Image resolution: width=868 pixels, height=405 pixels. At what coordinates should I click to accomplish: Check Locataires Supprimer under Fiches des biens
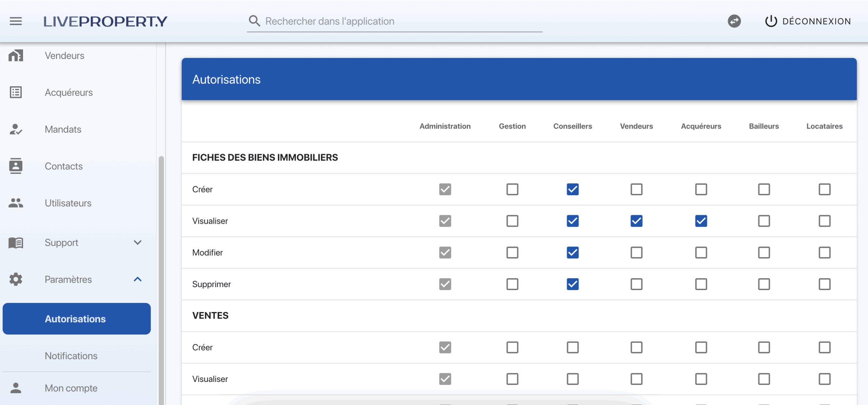point(824,284)
